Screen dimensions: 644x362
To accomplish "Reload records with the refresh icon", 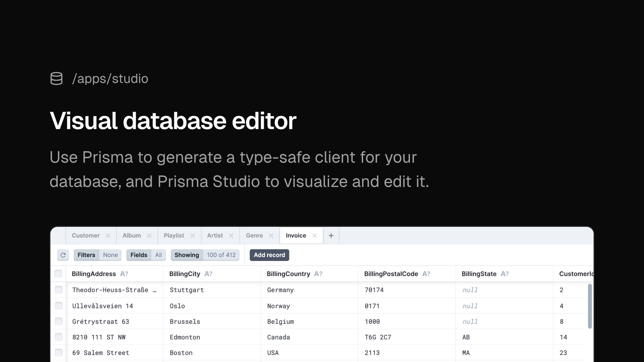I will [63, 255].
